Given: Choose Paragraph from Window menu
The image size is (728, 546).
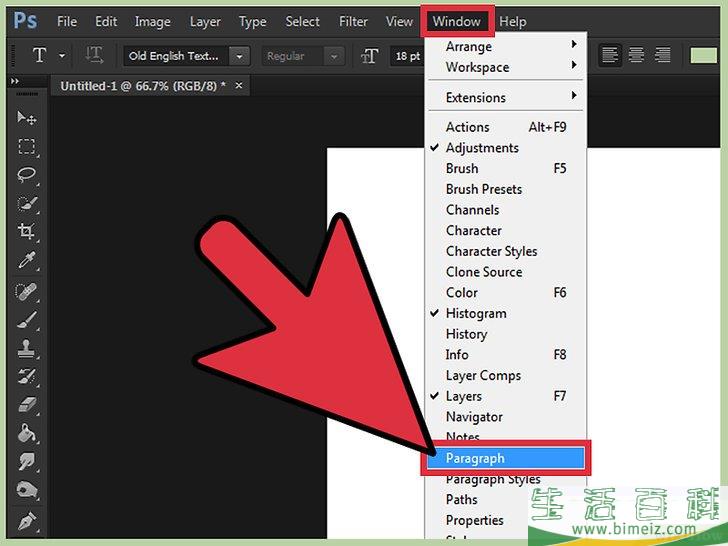Looking at the screenshot, I should tap(505, 458).
